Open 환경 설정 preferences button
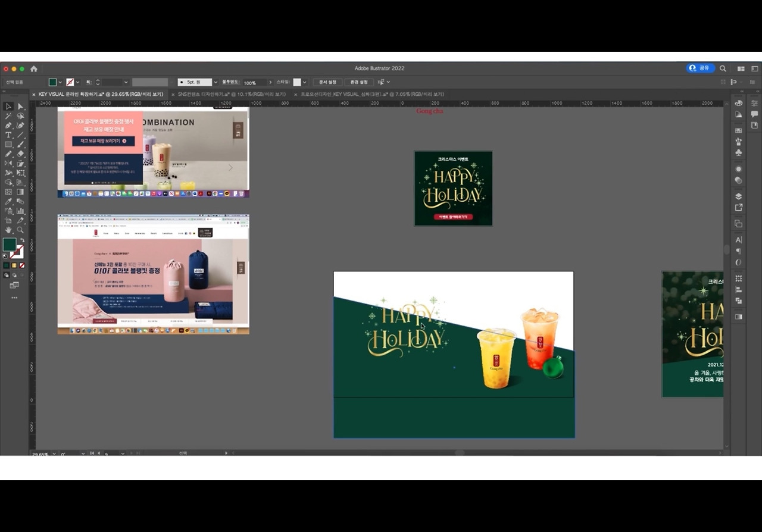Image resolution: width=762 pixels, height=532 pixels. [x=359, y=82]
